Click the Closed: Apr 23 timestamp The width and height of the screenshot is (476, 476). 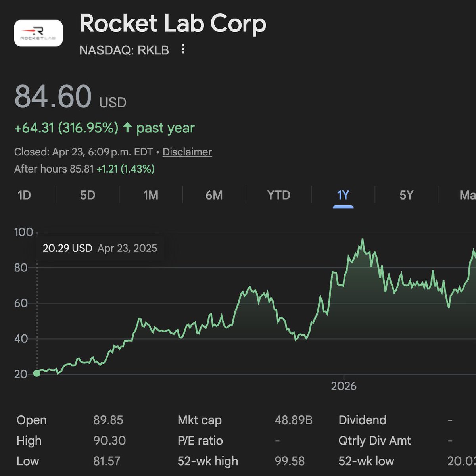coord(83,152)
